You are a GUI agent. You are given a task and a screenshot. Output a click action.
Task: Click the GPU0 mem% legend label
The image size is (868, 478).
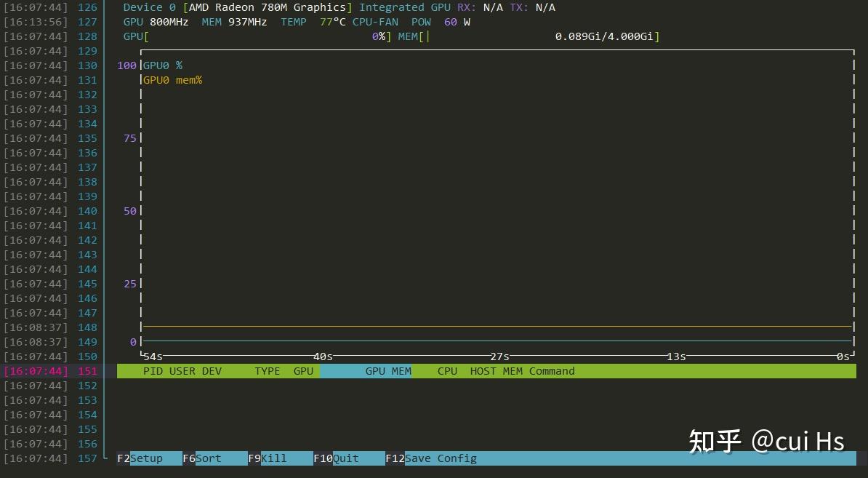pyautogui.click(x=173, y=80)
